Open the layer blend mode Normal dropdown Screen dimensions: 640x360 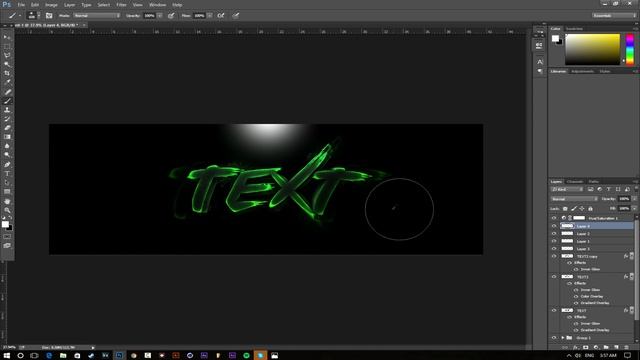(x=574, y=199)
